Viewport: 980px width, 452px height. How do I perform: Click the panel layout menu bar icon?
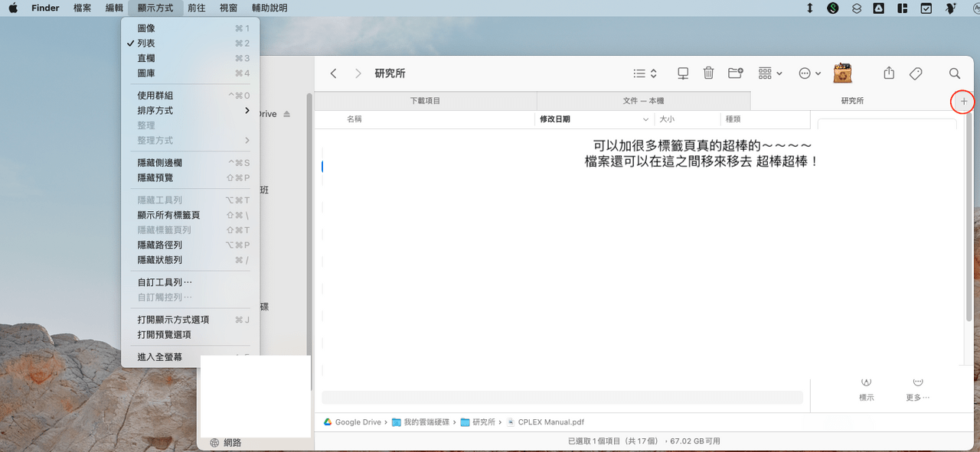click(x=903, y=8)
